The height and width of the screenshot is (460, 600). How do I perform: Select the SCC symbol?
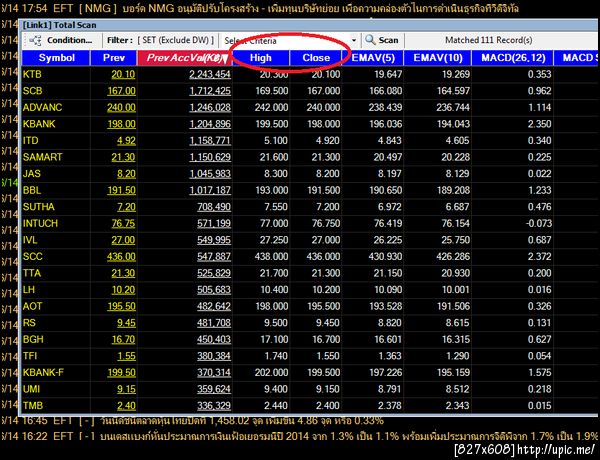pyautogui.click(x=33, y=256)
